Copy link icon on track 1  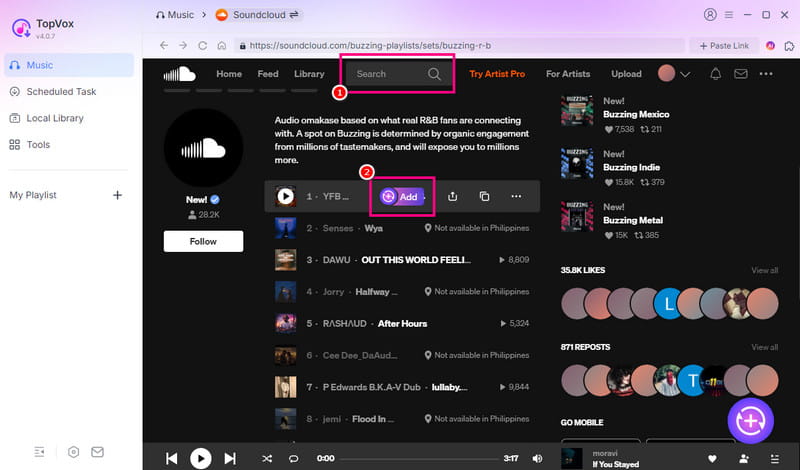pos(484,196)
